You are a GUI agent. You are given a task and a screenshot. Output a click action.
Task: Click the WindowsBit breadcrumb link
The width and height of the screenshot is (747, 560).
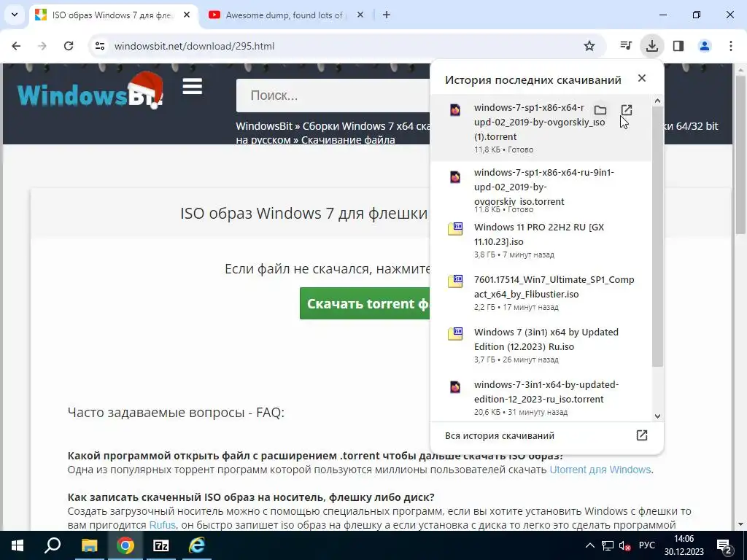coord(264,126)
